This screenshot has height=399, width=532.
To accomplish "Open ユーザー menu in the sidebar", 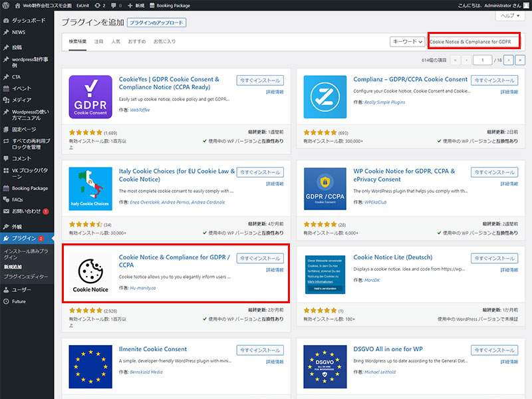I will pyautogui.click(x=21, y=289).
